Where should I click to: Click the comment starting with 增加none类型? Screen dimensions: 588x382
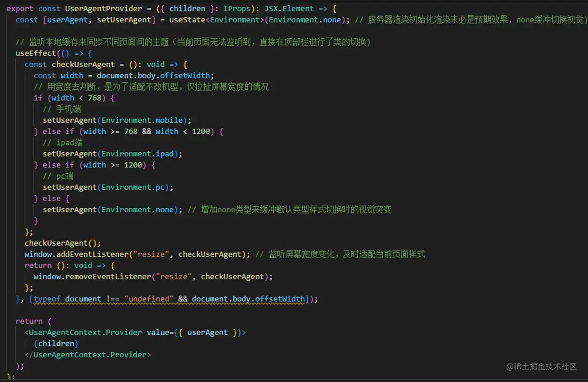point(290,209)
